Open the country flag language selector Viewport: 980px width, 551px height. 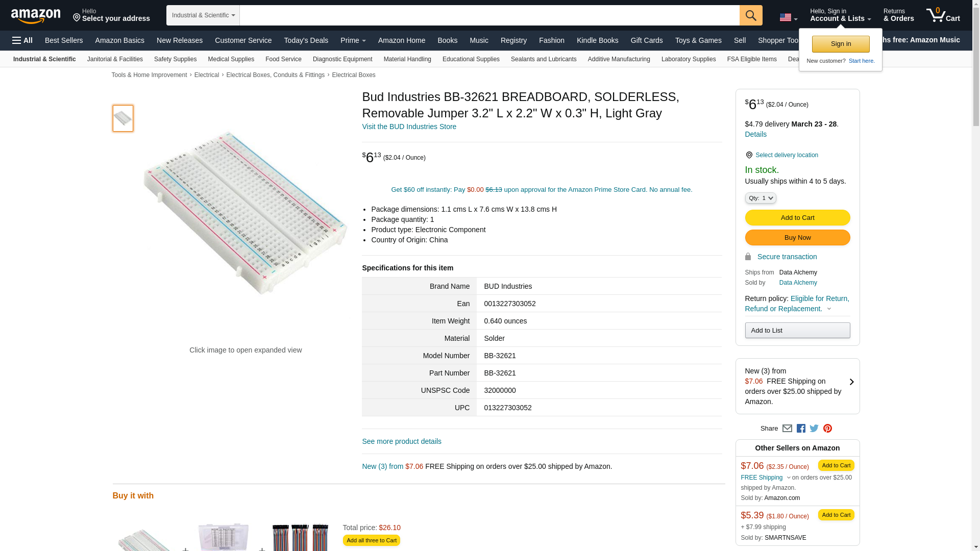pyautogui.click(x=788, y=17)
